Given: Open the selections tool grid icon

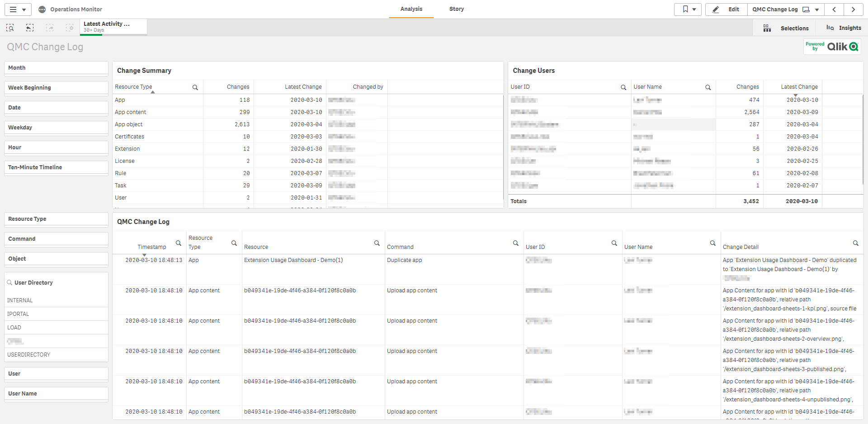Looking at the screenshot, I should click(x=767, y=28).
